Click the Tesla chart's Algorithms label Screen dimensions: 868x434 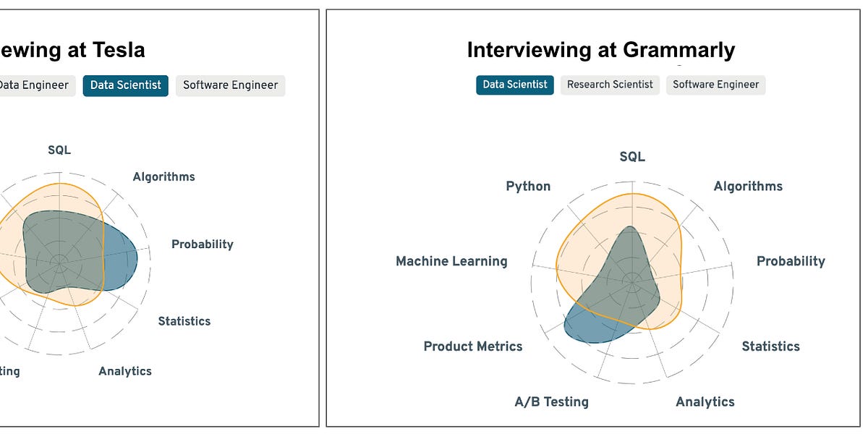point(163,176)
